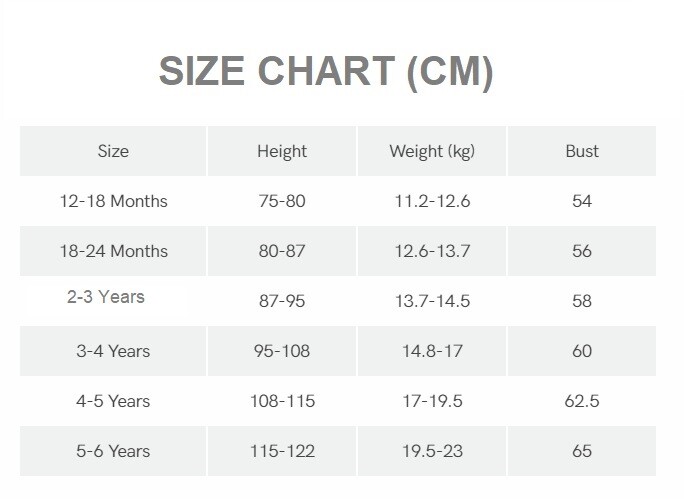The height and width of the screenshot is (499, 684).
Task: Select the Size column header
Action: pos(113,151)
